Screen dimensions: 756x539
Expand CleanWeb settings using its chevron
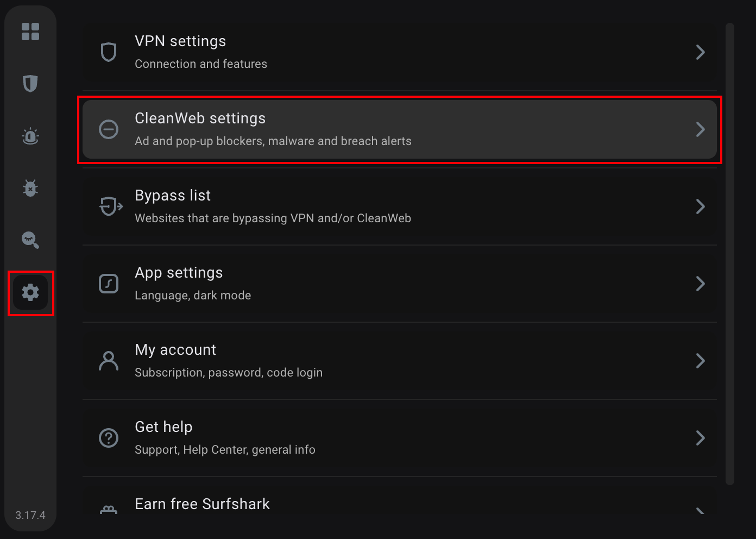pyautogui.click(x=701, y=129)
